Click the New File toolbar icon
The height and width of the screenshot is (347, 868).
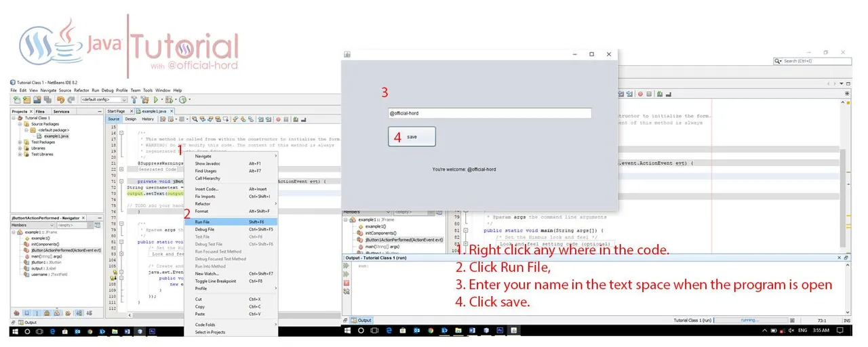click(x=17, y=100)
